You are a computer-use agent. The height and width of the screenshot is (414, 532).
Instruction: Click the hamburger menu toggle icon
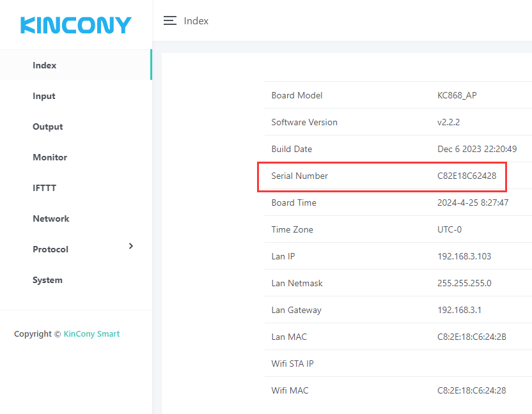click(169, 20)
